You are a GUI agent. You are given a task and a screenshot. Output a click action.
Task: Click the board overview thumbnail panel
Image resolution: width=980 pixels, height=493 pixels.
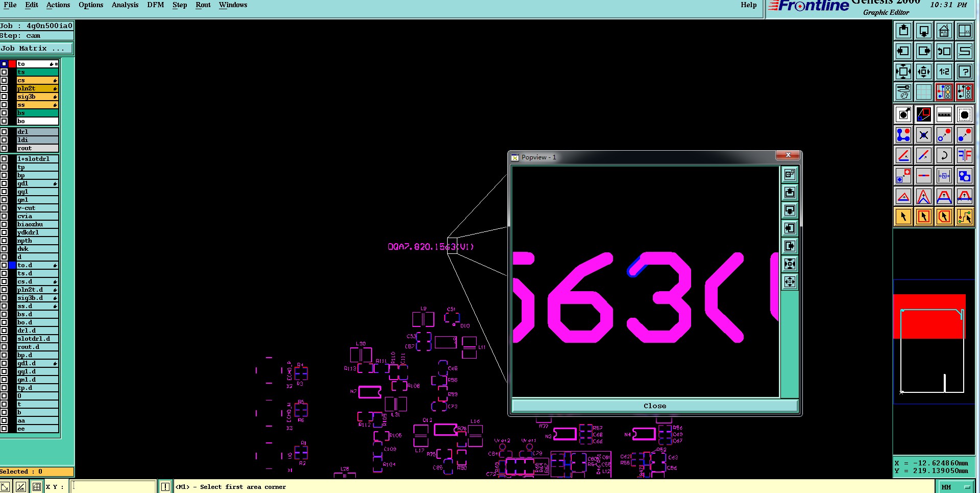(934, 341)
